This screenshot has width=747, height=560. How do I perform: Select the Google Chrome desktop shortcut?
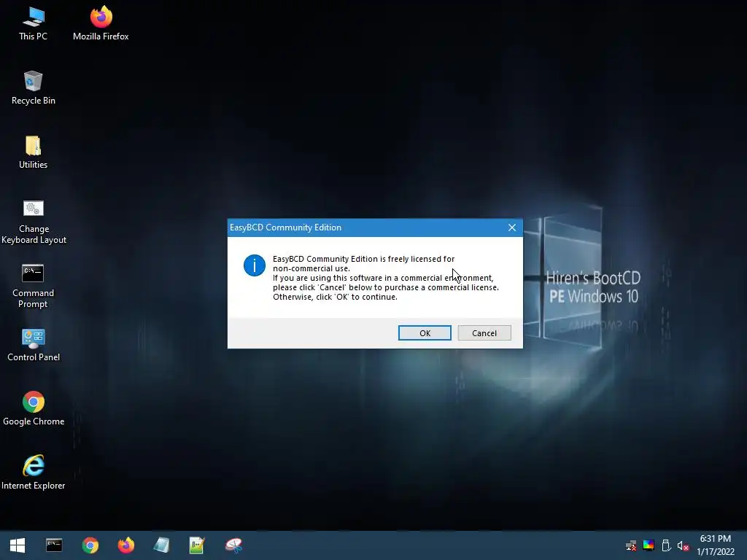[x=34, y=409]
